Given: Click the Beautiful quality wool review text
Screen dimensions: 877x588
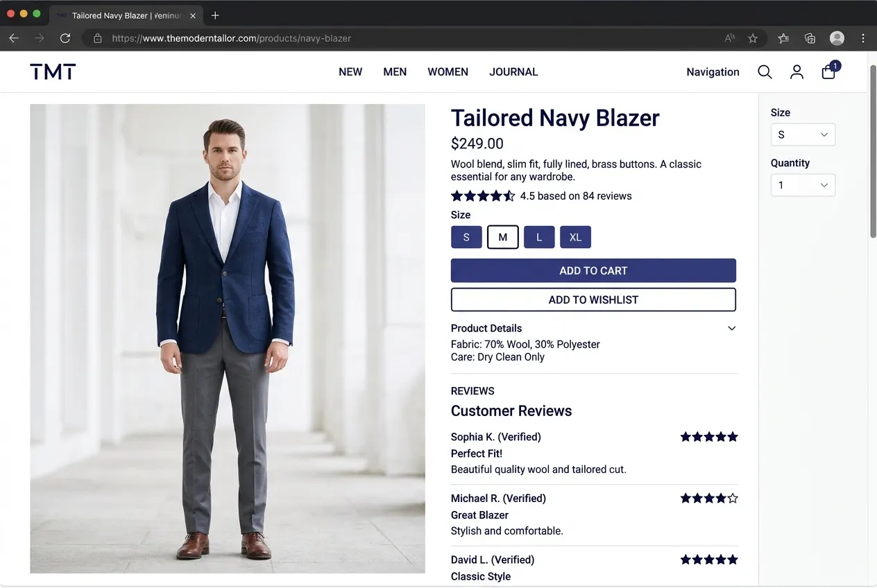Looking at the screenshot, I should (538, 469).
